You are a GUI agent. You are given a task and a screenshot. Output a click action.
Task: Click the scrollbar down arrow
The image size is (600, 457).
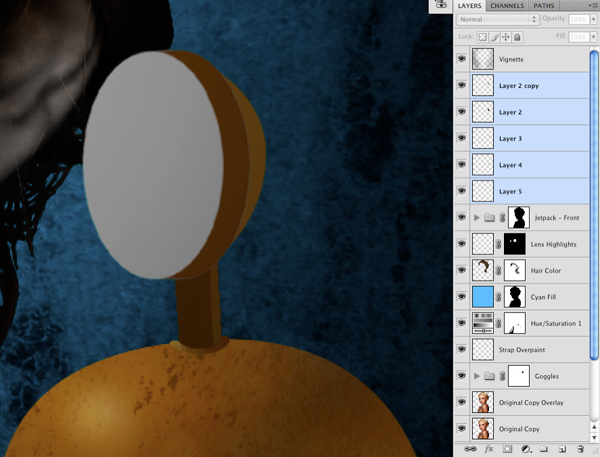(594, 437)
